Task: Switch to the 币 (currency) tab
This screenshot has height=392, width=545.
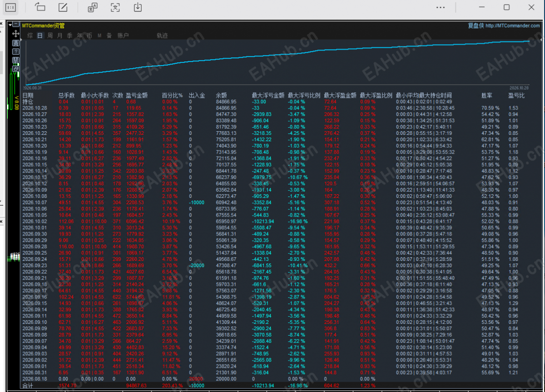Action: coord(89,35)
